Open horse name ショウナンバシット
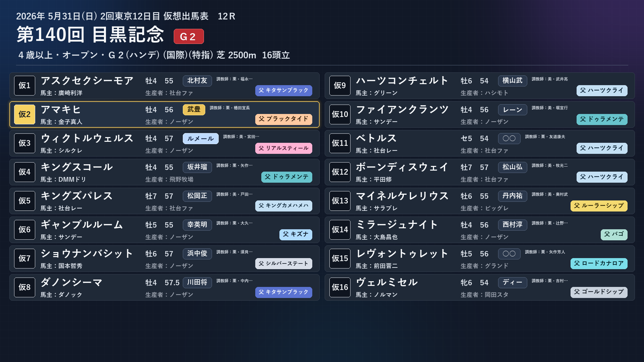The height and width of the screenshot is (362, 644). 87,254
